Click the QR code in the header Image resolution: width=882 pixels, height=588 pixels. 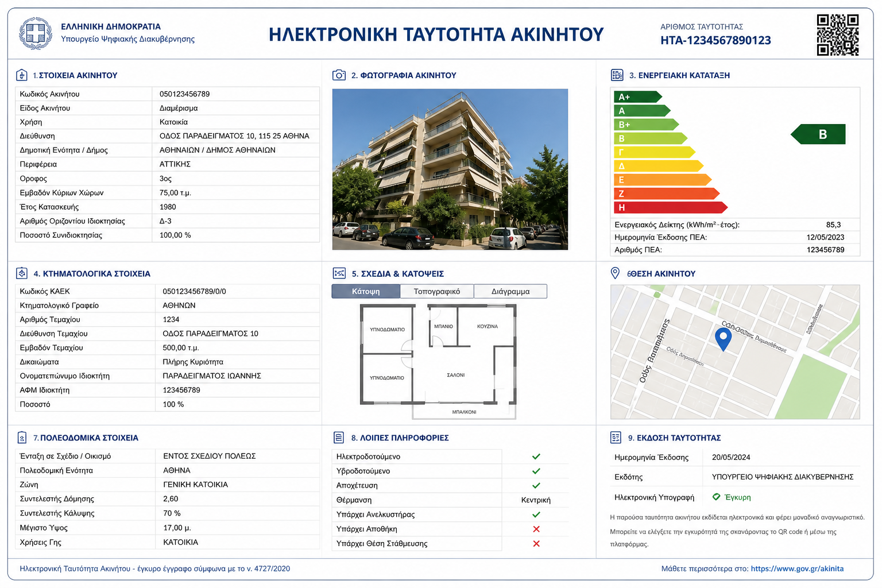tap(838, 35)
